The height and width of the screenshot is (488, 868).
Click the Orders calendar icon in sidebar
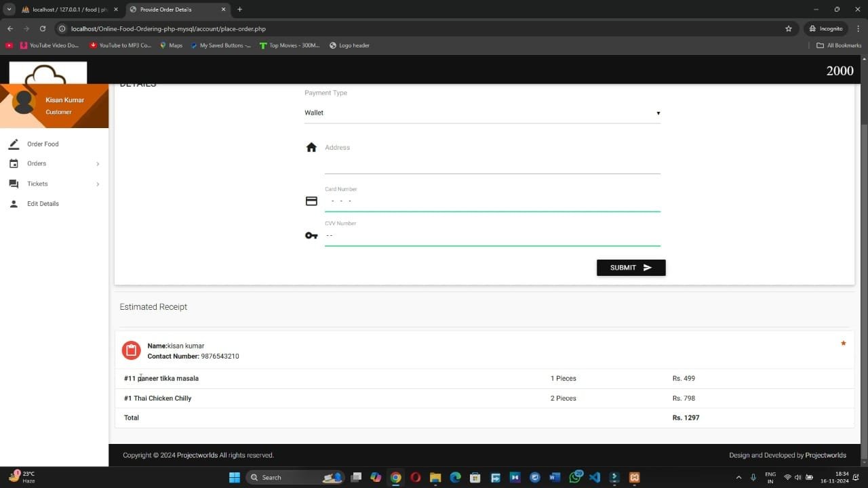[14, 163]
